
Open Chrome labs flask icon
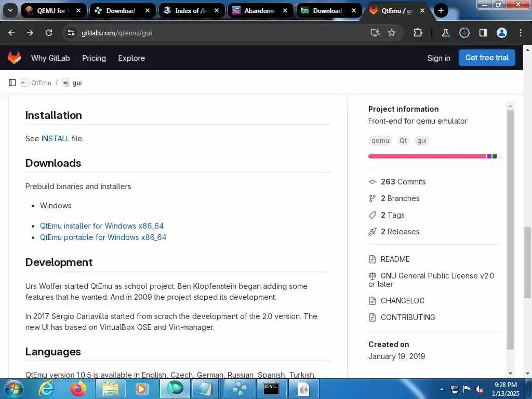(445, 33)
